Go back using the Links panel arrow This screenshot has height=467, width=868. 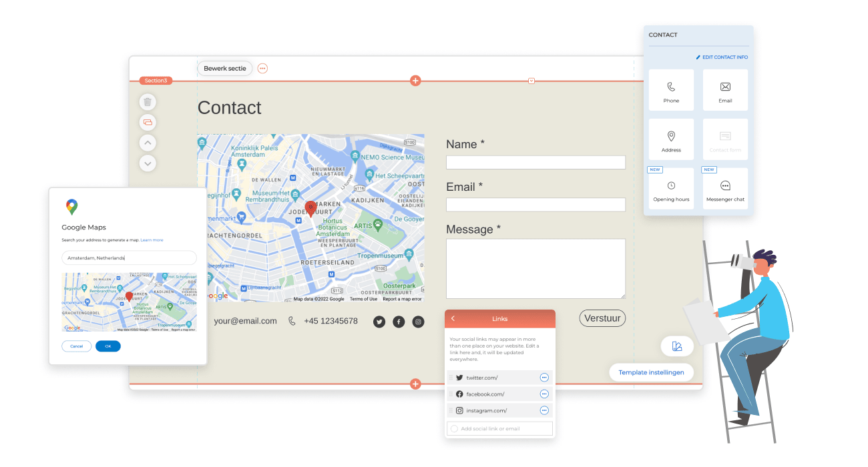coord(453,319)
